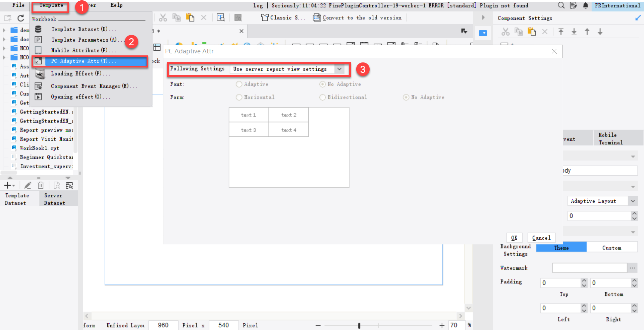Viewport: 644px width, 330px height.
Task: Select Font Adaptive radio button
Action: [x=239, y=84]
